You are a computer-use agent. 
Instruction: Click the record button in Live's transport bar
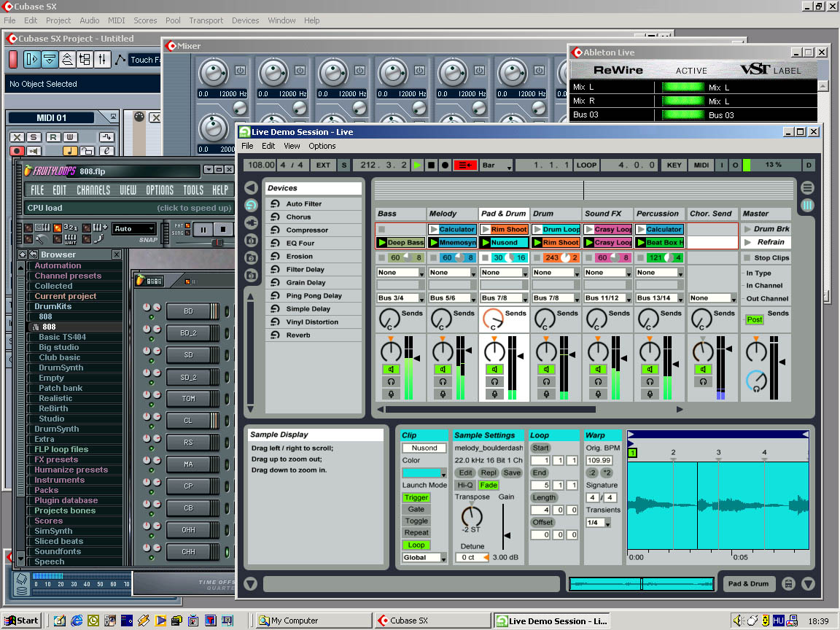[445, 165]
